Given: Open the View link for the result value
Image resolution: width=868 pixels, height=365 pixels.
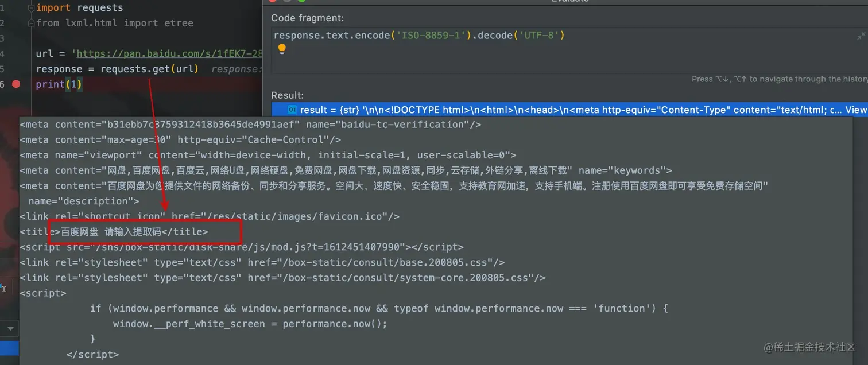Looking at the screenshot, I should coord(855,110).
